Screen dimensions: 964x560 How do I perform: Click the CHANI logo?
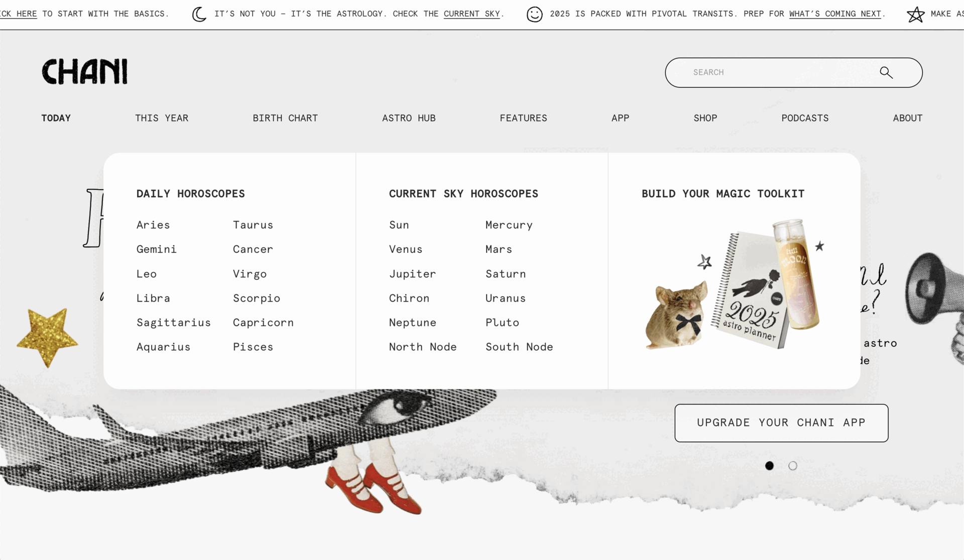tap(85, 71)
